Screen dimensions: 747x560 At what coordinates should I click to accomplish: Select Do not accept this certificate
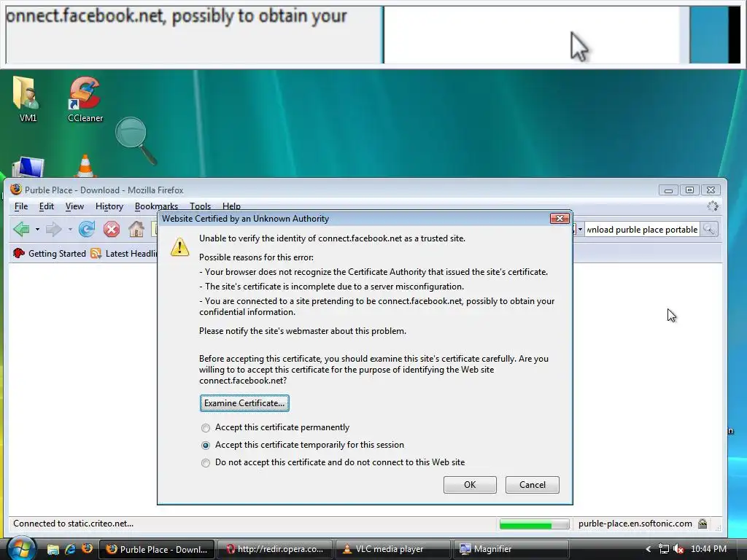point(205,463)
